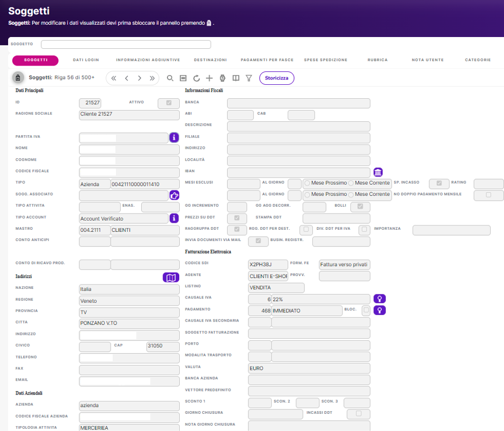
Task: Open Form. FE field Fattura verso privati
Action: (344, 265)
